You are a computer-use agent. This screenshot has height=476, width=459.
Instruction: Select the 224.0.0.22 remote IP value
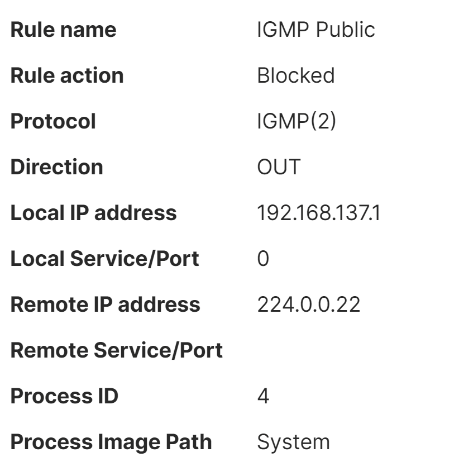pos(308,304)
